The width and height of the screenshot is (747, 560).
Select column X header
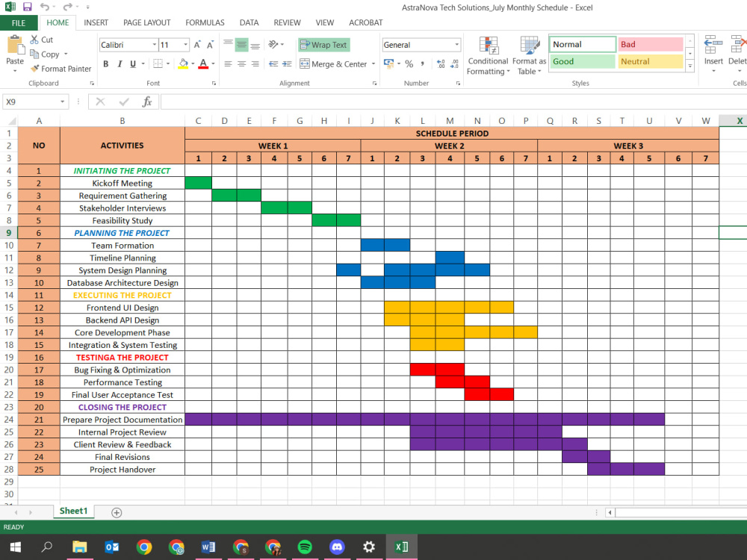coord(733,121)
